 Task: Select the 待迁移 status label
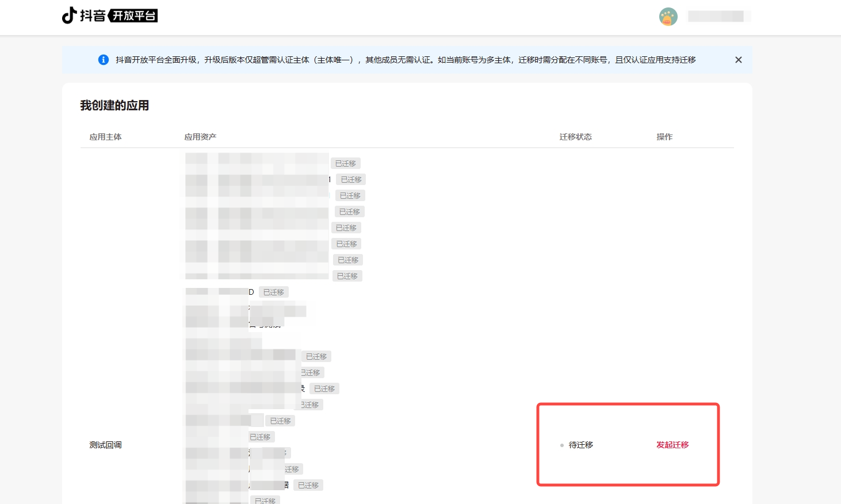tap(580, 445)
